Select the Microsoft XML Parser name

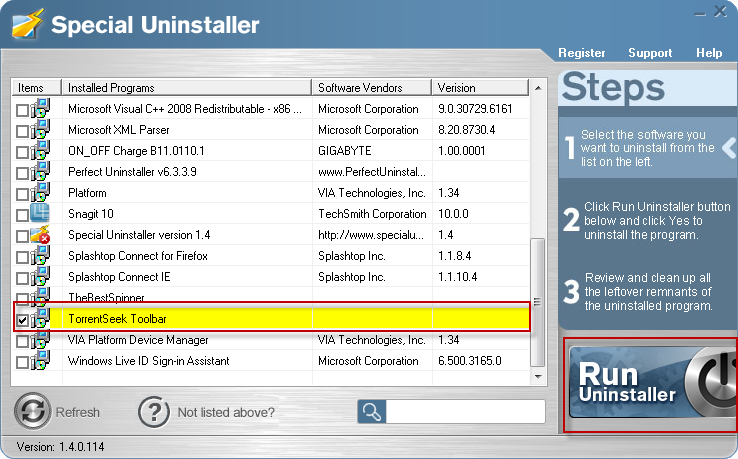(119, 129)
